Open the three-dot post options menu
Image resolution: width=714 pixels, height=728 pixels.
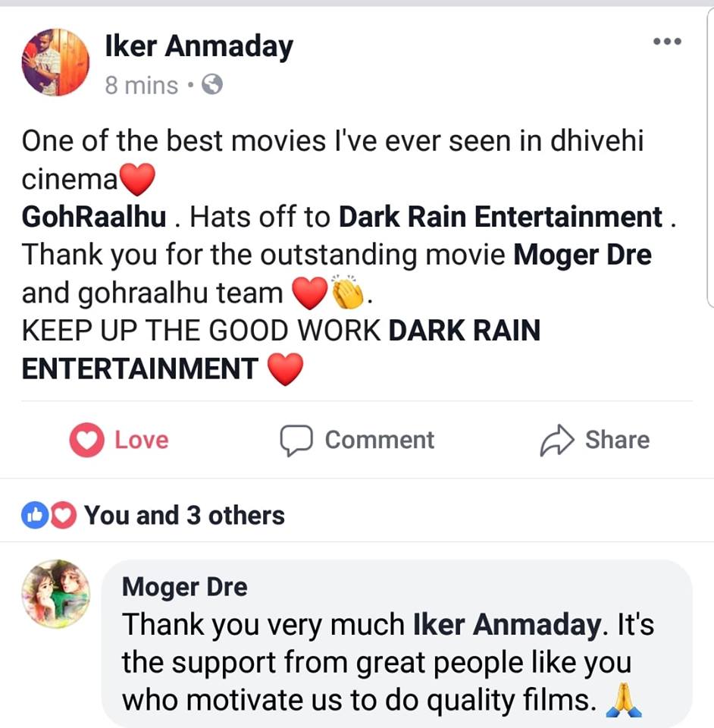667,41
